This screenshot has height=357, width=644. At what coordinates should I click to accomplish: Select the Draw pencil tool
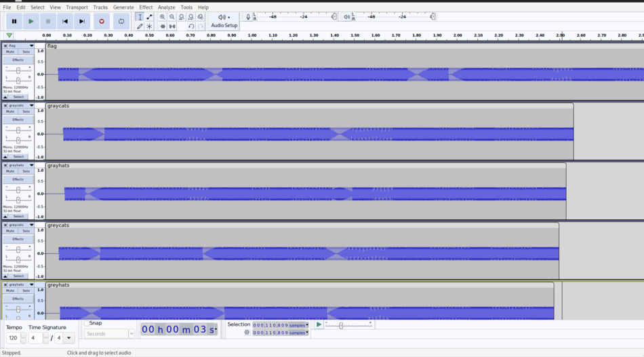tap(140, 26)
